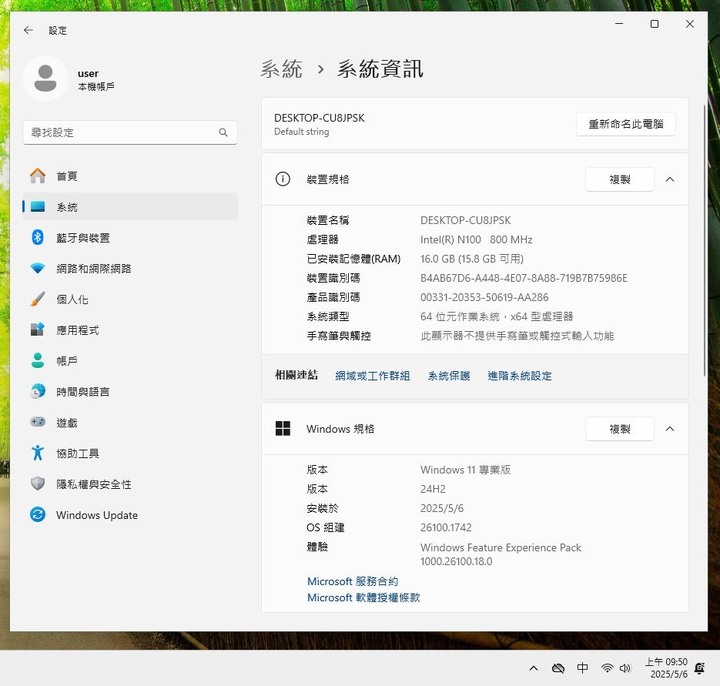Image resolution: width=720 pixels, height=686 pixels.
Task: Click the globe clock icon for 時間與語言
Action: [x=38, y=391]
